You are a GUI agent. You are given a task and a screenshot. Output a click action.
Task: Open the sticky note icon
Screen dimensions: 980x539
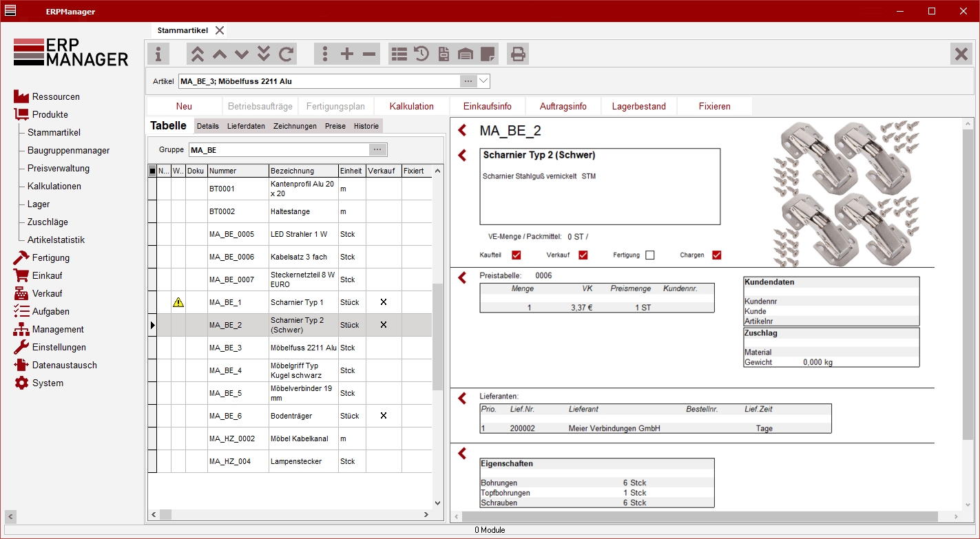coord(488,54)
